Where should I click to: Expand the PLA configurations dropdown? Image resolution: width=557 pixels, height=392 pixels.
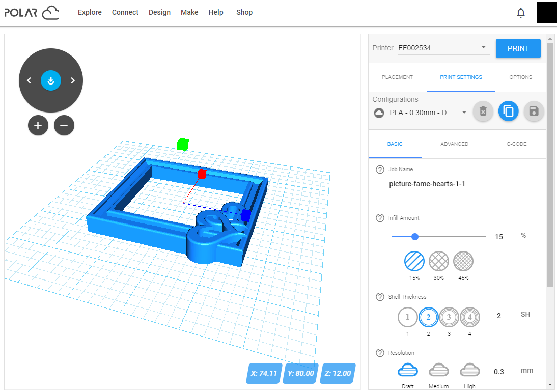[421, 113]
